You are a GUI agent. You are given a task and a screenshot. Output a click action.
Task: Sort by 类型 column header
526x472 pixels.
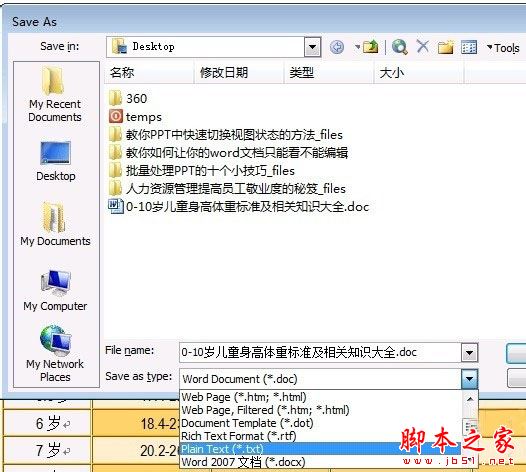[x=329, y=72]
